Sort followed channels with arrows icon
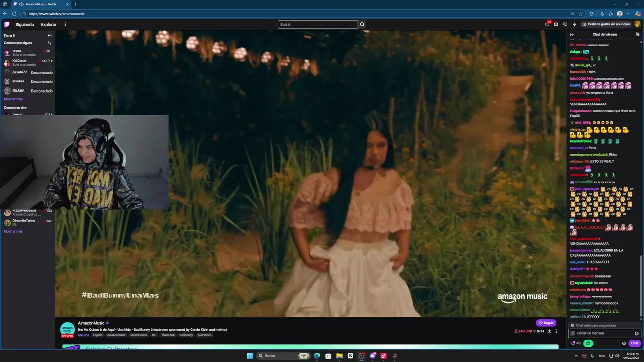The image size is (644, 362). tap(49, 43)
